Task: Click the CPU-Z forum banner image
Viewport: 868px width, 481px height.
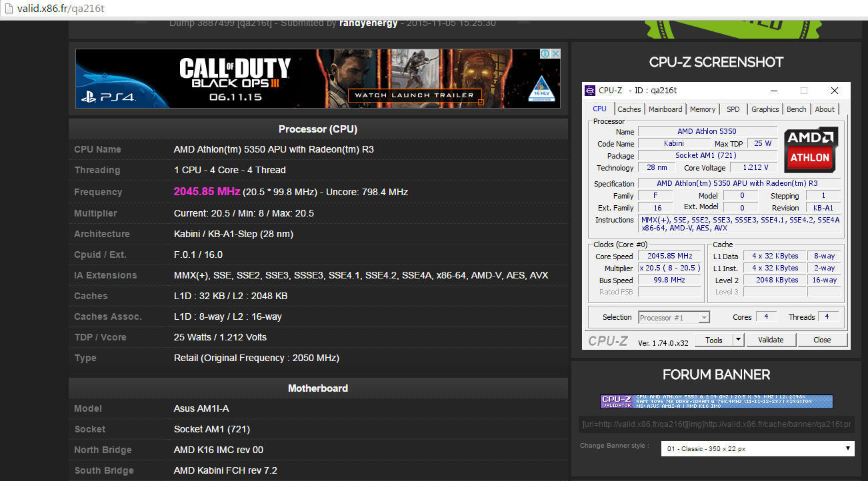Action: [717, 402]
